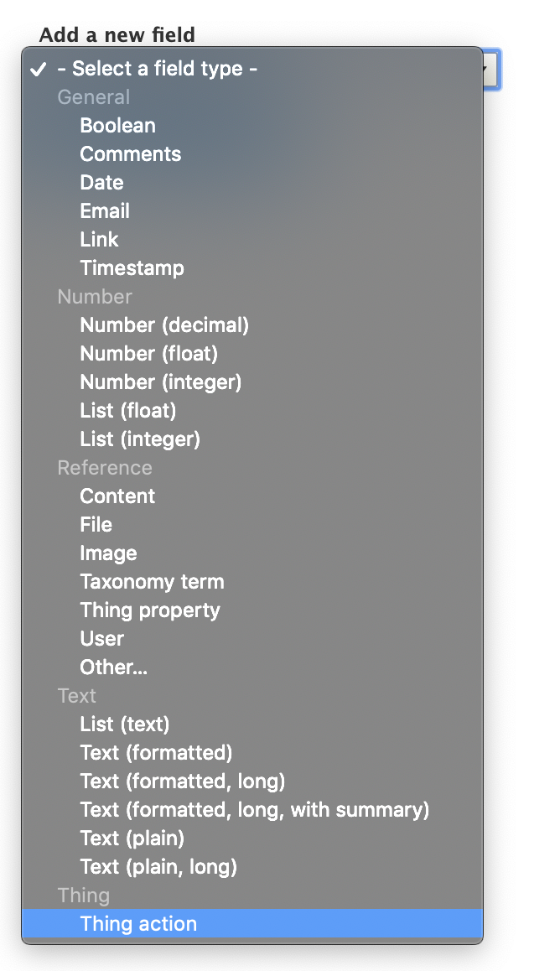
Task: Choose Thing property option
Action: [150, 610]
